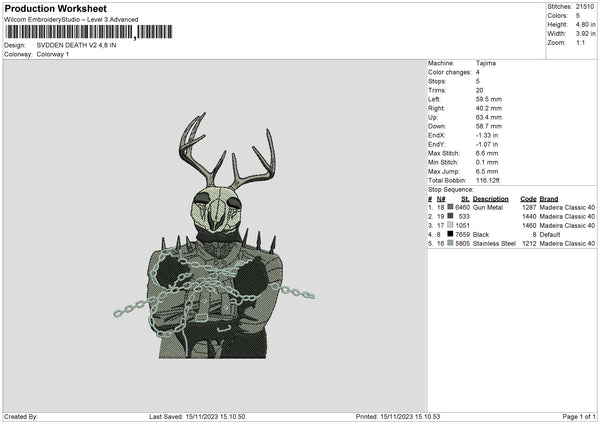Click the barcode under the worksheet header
Viewport: 600px width, 424px height.
click(89, 32)
